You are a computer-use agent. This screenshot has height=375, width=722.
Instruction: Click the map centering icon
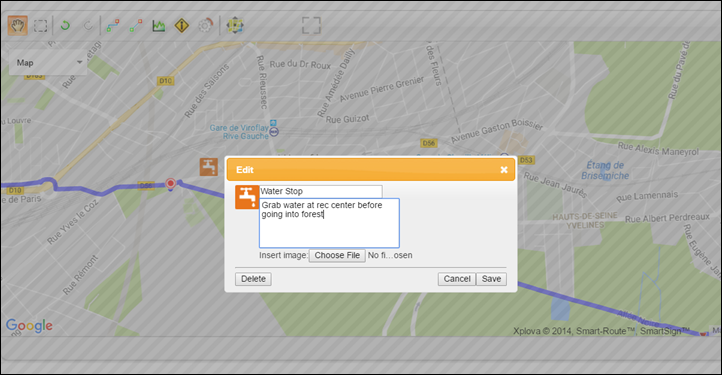[x=235, y=25]
